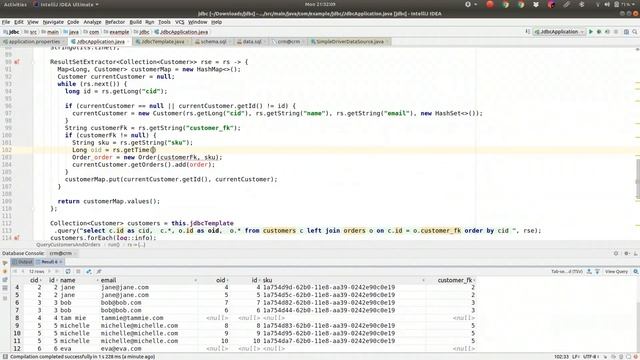Close the JdbcApplication.java editor tab
The height and width of the screenshot is (360, 640).
click(128, 42)
